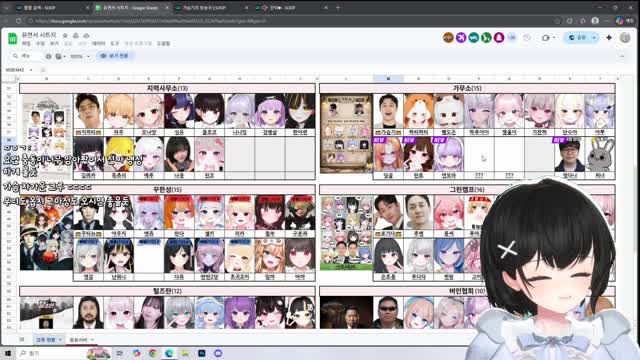
Task: Open the 데이터 menu
Action: click(98, 44)
